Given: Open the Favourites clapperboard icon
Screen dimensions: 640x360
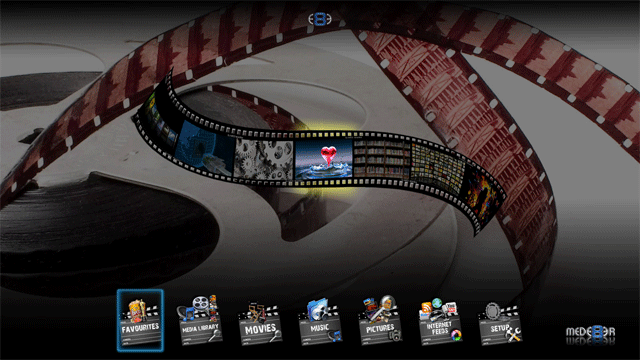Looking at the screenshot, I should pyautogui.click(x=140, y=320).
